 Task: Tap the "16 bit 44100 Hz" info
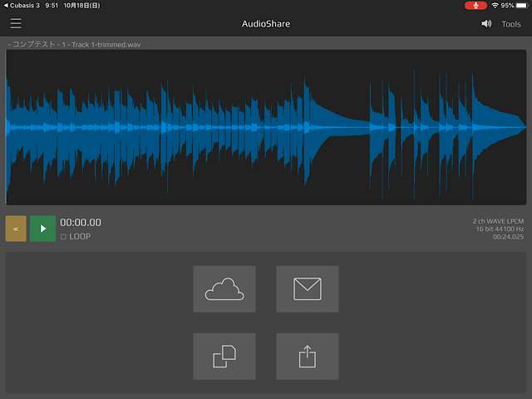click(x=500, y=229)
